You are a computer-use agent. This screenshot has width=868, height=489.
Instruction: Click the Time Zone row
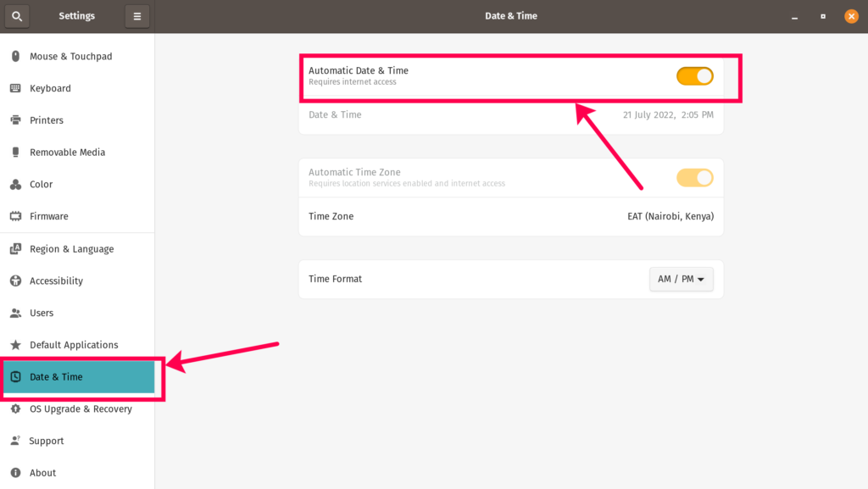click(x=511, y=216)
